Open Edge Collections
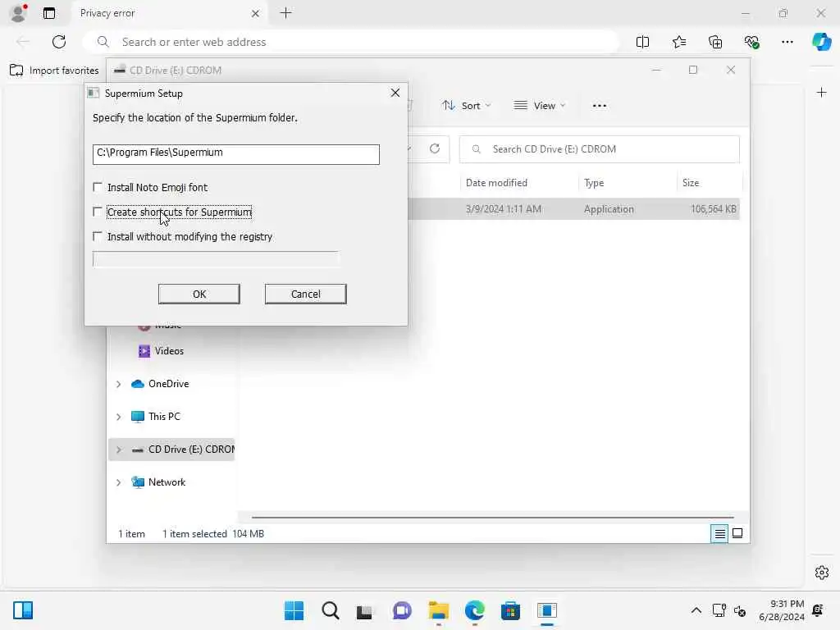 click(x=715, y=42)
